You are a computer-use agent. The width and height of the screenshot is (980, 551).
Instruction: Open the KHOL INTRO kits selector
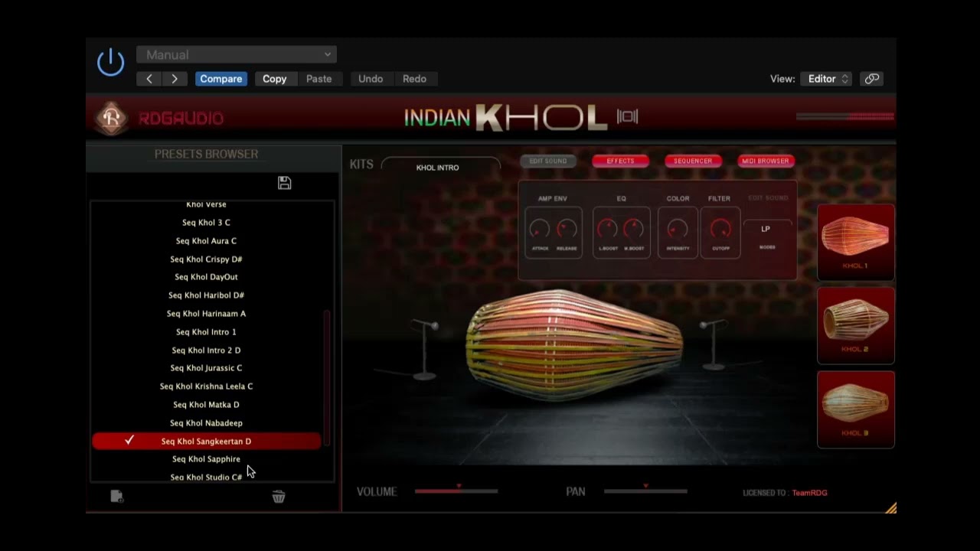coord(440,167)
